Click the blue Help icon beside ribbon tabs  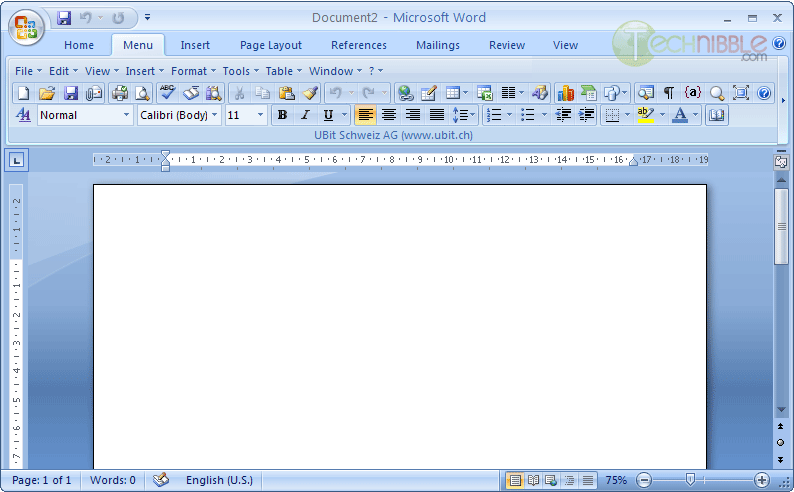[779, 44]
